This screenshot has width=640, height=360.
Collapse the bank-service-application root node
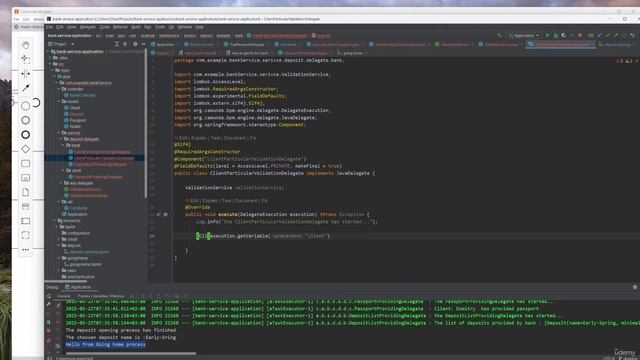coord(48,52)
